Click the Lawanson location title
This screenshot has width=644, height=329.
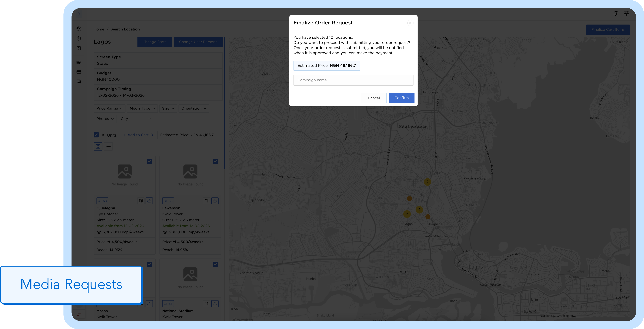(171, 208)
